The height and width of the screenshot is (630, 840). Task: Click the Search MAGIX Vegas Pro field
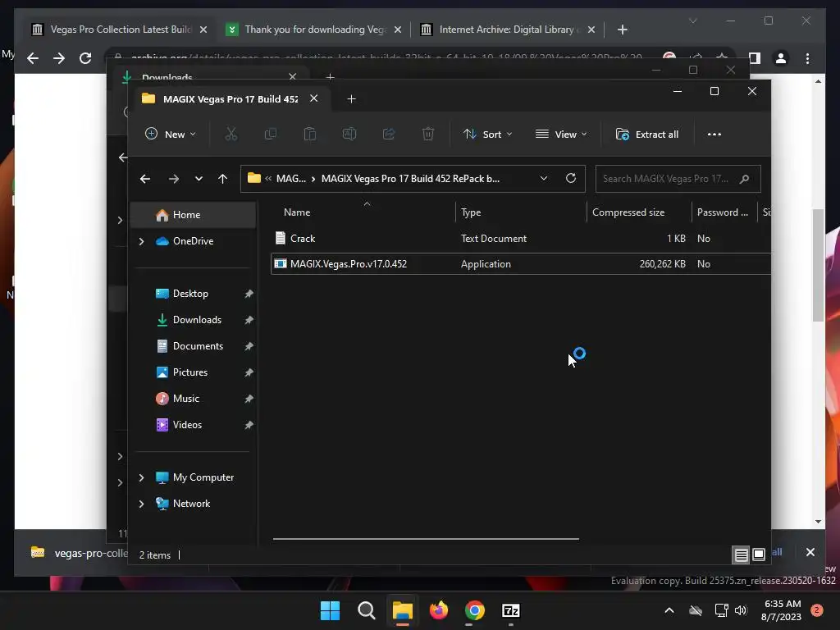tap(678, 179)
